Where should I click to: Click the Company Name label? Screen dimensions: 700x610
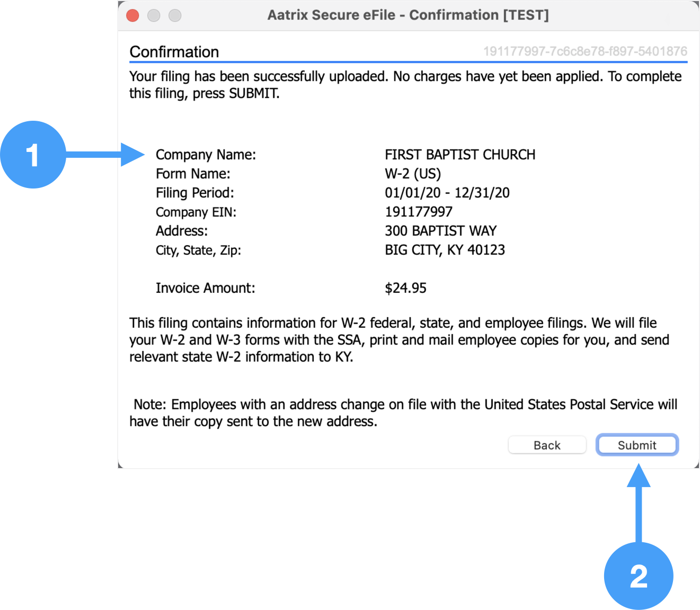pos(206,155)
